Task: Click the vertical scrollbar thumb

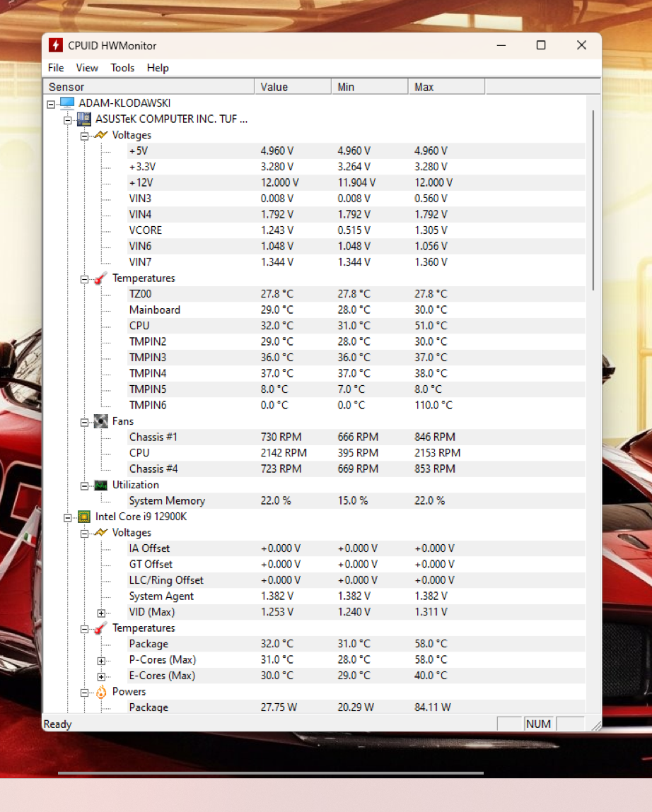Action: click(x=593, y=200)
